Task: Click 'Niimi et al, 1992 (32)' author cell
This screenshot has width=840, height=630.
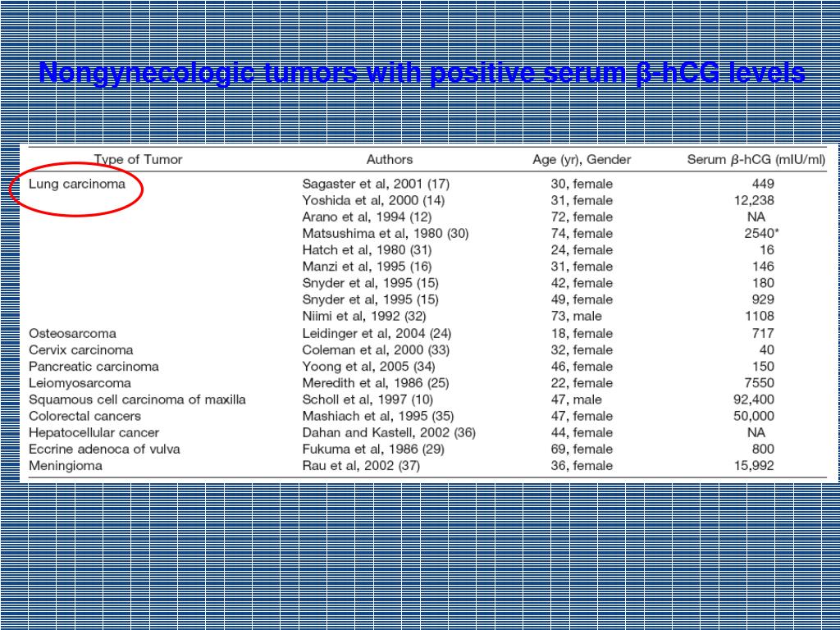Action: point(364,316)
